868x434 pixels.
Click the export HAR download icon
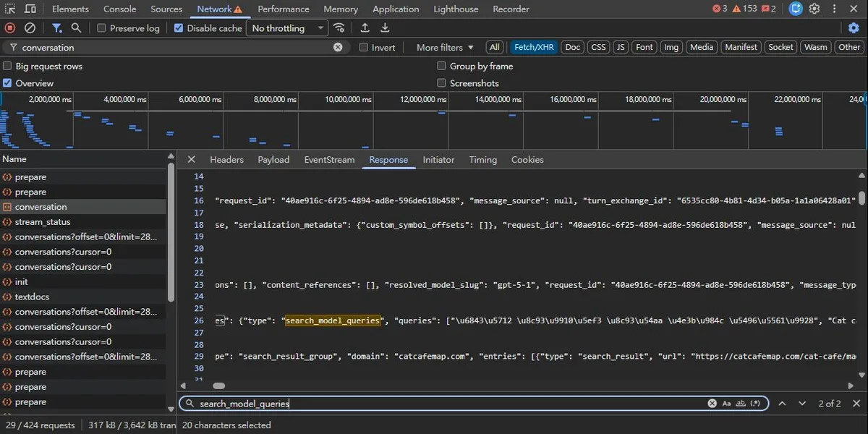pos(385,28)
